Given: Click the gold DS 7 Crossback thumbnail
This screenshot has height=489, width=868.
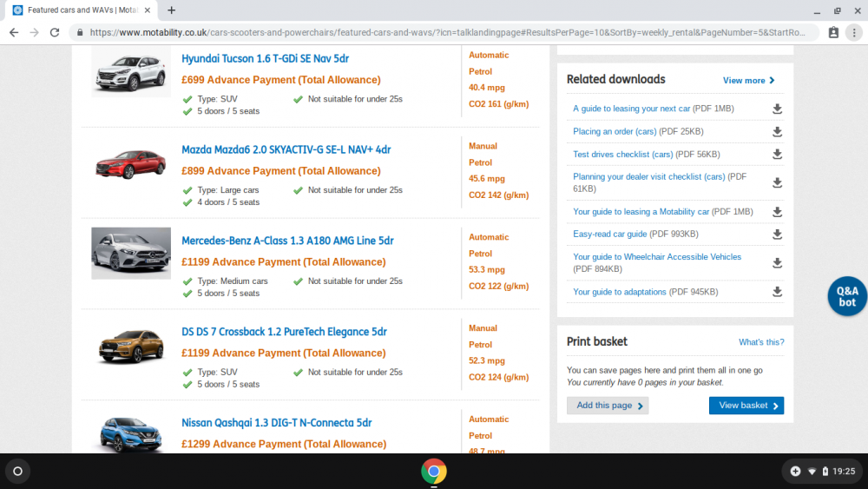Looking at the screenshot, I should 131,346.
